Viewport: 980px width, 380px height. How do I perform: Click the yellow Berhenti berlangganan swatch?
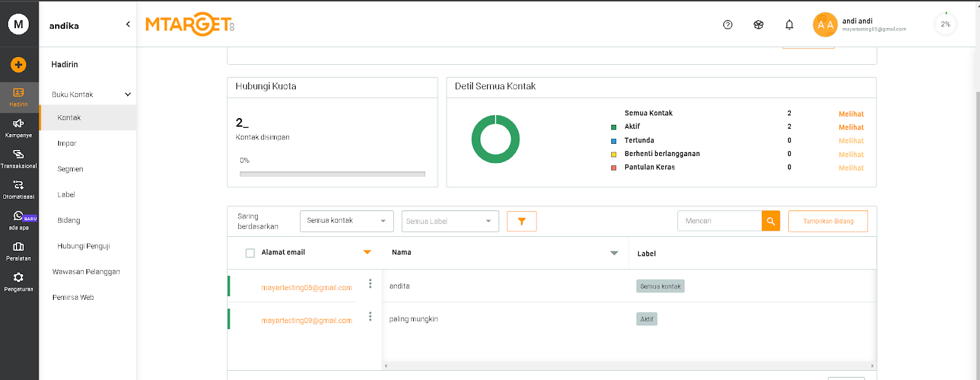614,154
